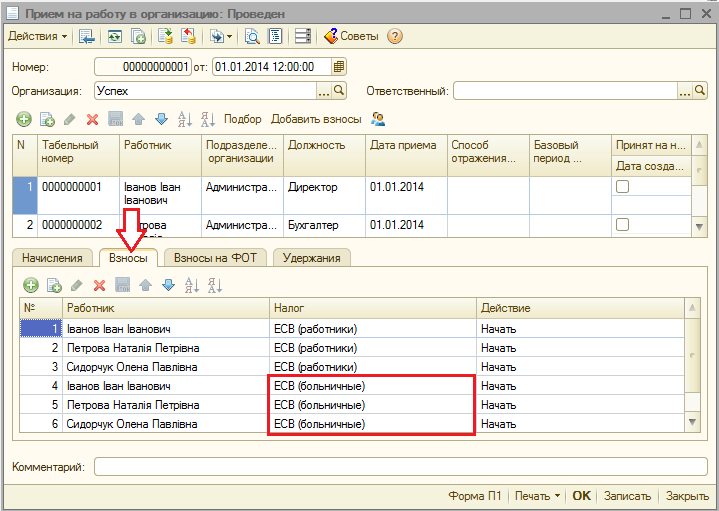Toggle checkbox in Іванов Іван row

point(622,187)
